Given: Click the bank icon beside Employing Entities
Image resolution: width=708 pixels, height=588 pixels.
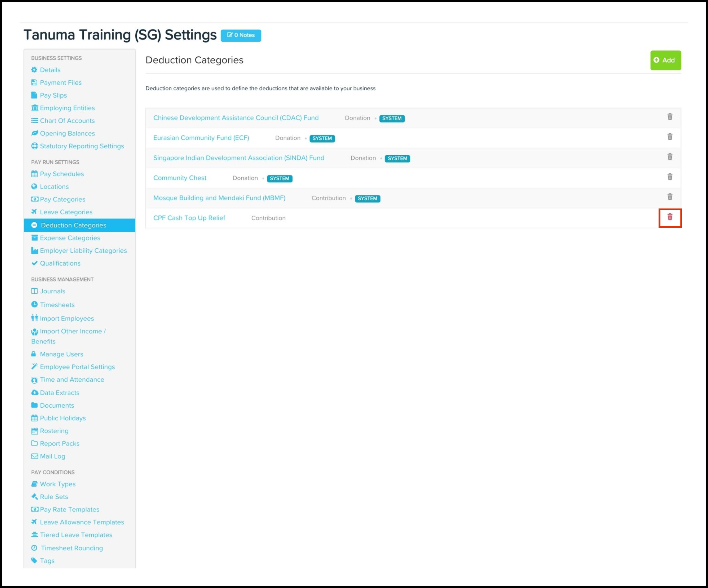Looking at the screenshot, I should [x=34, y=108].
